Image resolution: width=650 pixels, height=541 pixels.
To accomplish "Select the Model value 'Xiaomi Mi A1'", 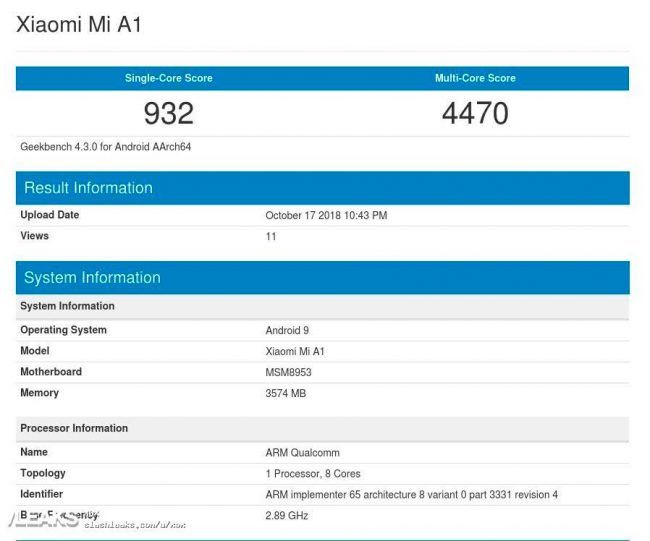I will [x=295, y=352].
